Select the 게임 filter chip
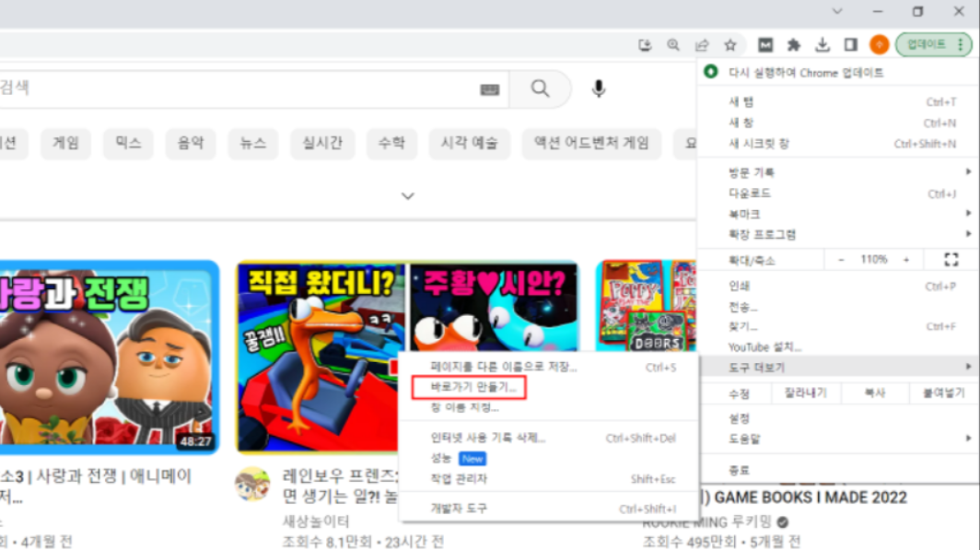980x550 pixels. 65,143
